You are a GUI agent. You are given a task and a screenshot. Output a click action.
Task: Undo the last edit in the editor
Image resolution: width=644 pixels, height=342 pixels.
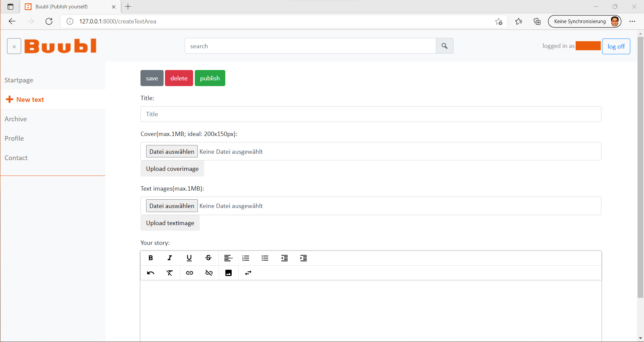tap(151, 273)
